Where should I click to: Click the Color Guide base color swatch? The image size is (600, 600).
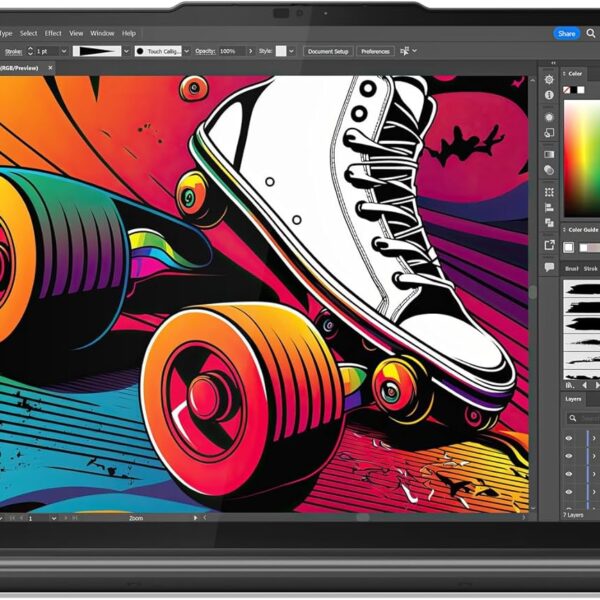click(x=568, y=248)
